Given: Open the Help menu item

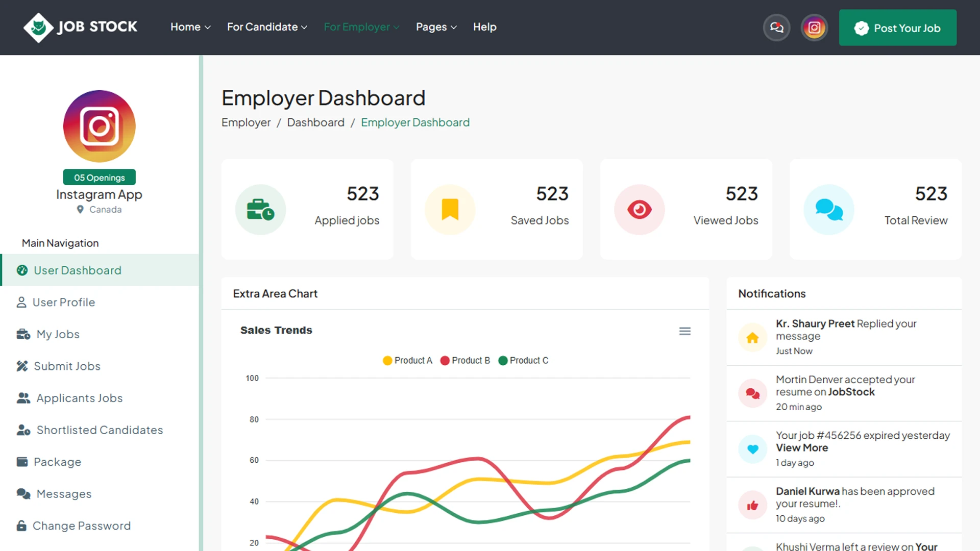Looking at the screenshot, I should point(484,27).
